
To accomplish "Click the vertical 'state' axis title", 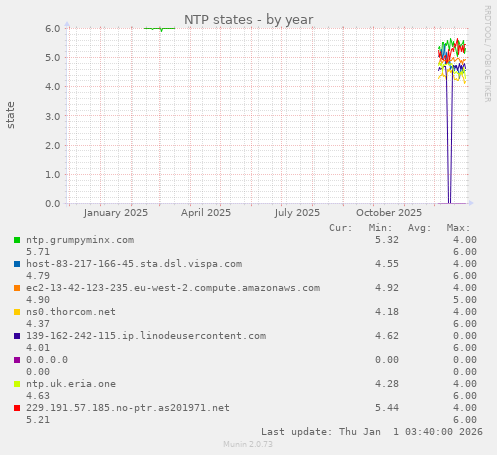I will [x=11, y=115].
